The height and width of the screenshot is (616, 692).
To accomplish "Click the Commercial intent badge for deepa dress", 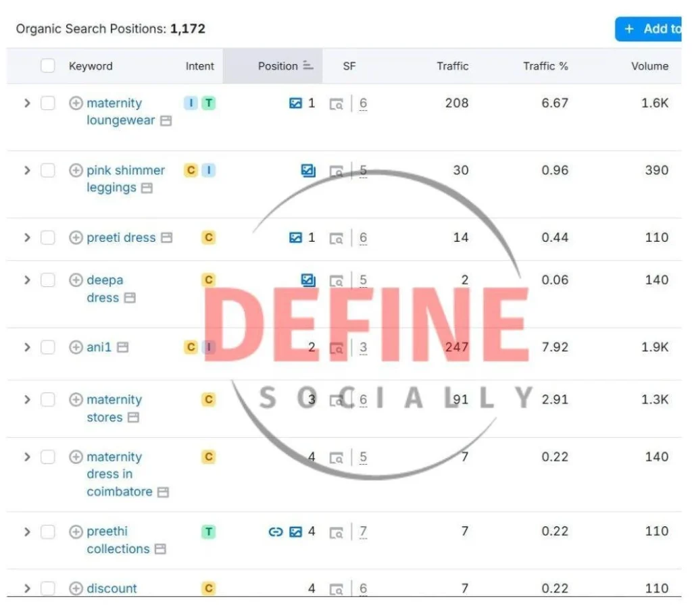I will (x=208, y=280).
